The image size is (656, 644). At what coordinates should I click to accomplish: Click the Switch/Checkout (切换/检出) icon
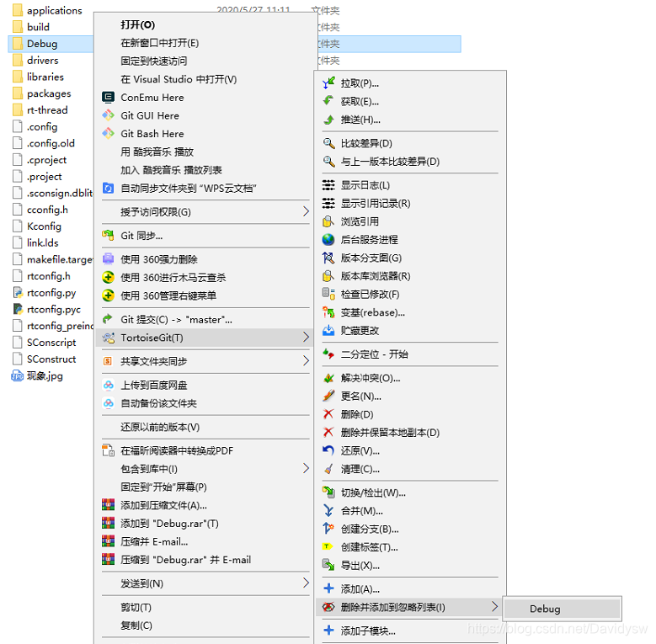coord(328,492)
